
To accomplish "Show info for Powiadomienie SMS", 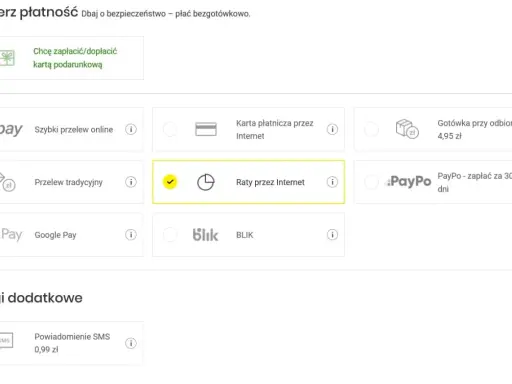I will click(x=131, y=343).
